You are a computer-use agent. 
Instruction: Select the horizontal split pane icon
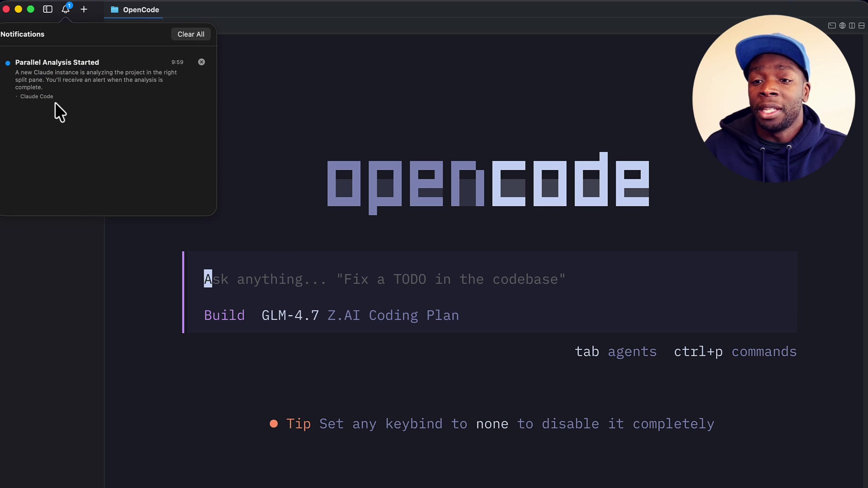tap(862, 26)
